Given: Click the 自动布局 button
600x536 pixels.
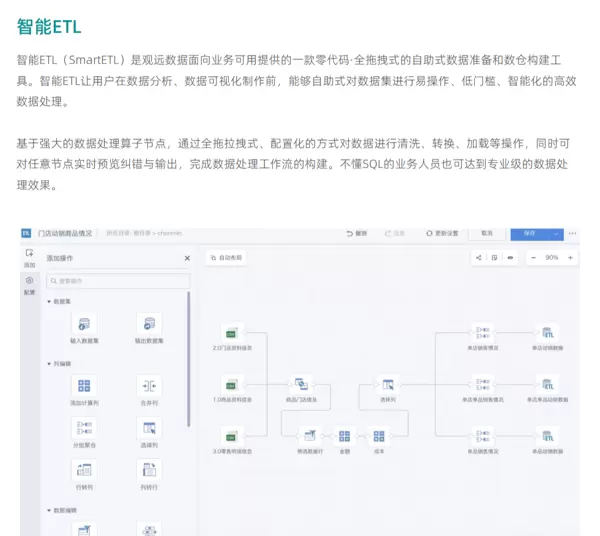Looking at the screenshot, I should [x=226, y=257].
